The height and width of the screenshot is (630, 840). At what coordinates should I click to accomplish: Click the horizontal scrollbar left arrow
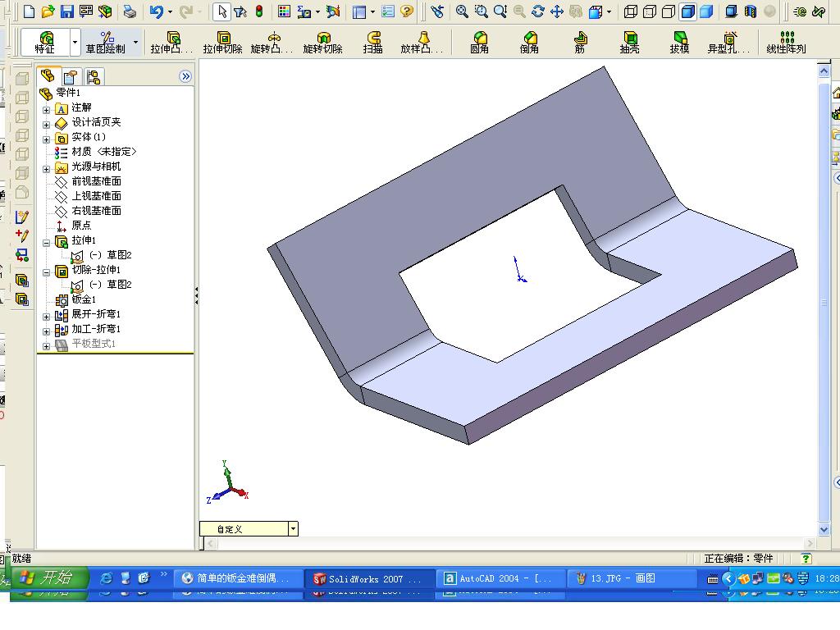(x=212, y=544)
